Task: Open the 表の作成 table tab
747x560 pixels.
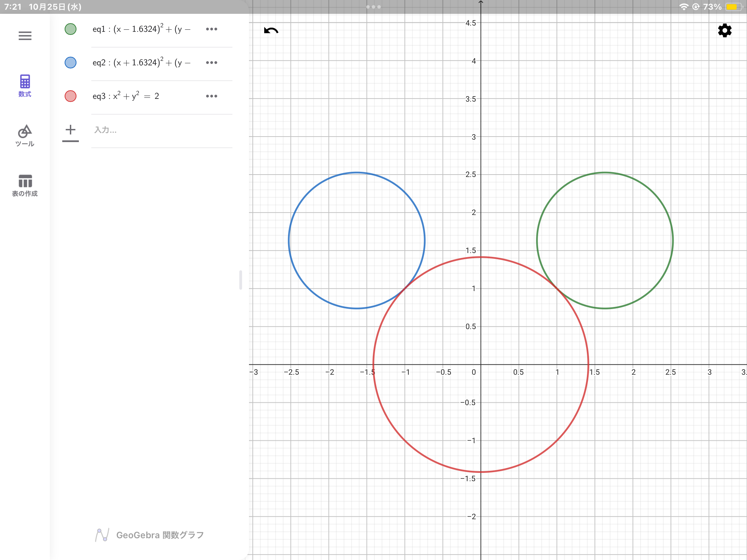Action: pos(25,185)
